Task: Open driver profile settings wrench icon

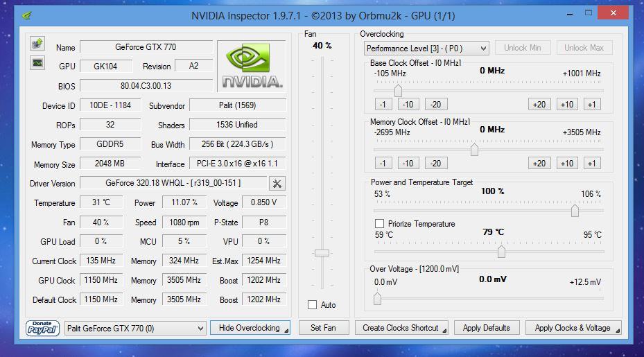Action: click(277, 183)
